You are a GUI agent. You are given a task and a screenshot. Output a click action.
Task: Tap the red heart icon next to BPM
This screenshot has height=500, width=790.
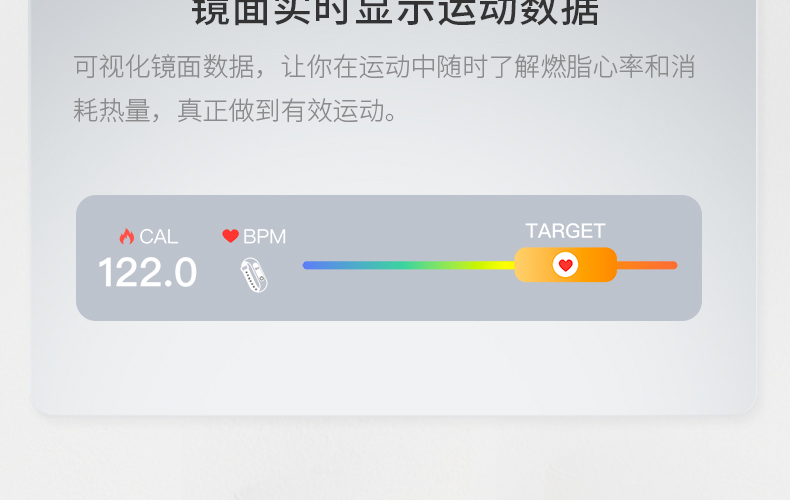pos(230,235)
